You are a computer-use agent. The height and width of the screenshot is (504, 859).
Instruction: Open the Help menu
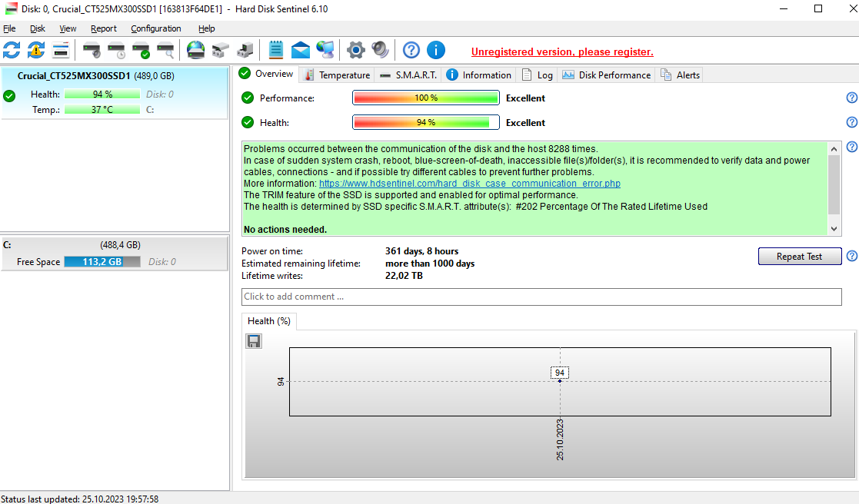coord(207,28)
